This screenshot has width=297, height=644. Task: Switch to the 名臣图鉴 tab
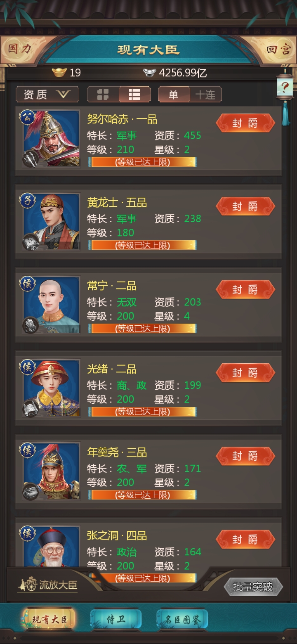(x=182, y=619)
